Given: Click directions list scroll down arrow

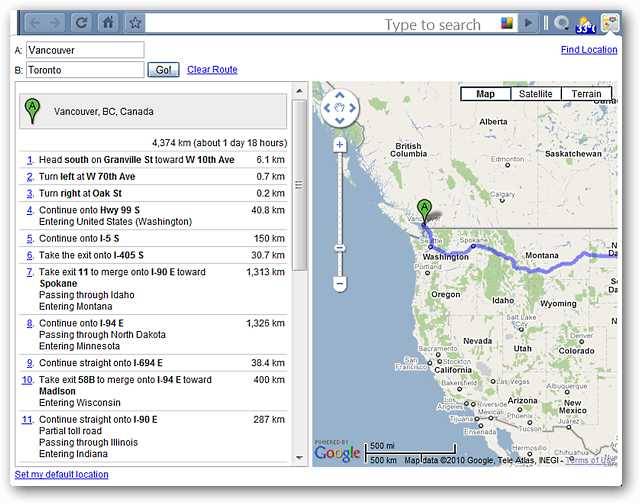Looking at the screenshot, I should (x=300, y=457).
